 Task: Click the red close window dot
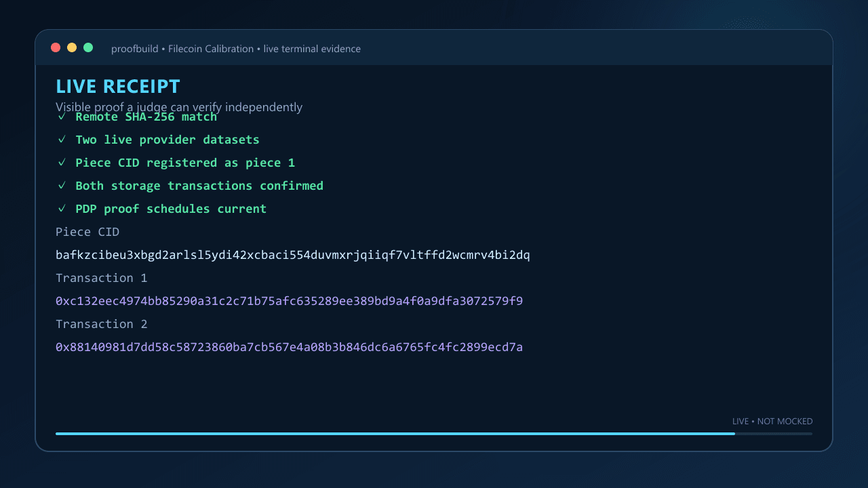[x=56, y=47]
